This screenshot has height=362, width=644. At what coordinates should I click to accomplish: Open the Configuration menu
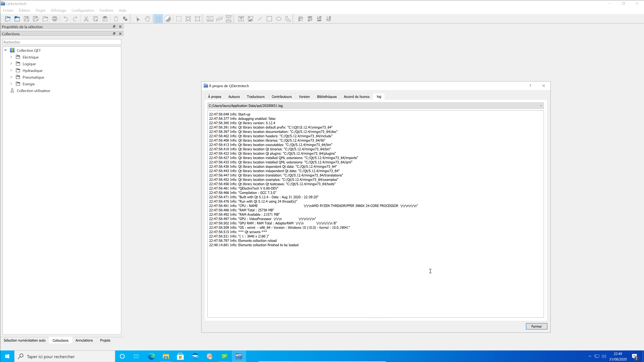(x=83, y=10)
